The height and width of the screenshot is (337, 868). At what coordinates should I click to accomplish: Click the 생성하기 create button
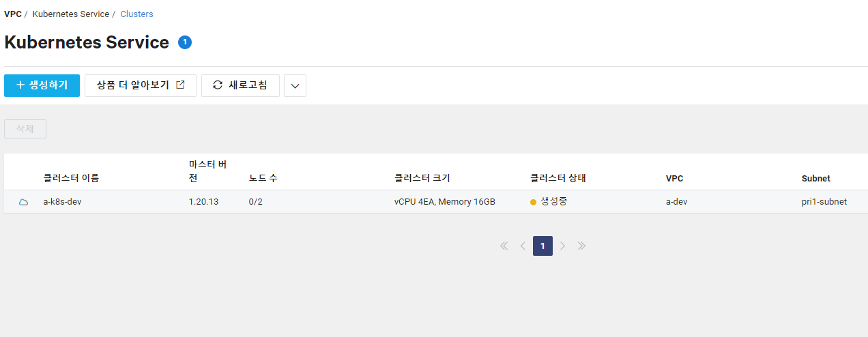(42, 86)
